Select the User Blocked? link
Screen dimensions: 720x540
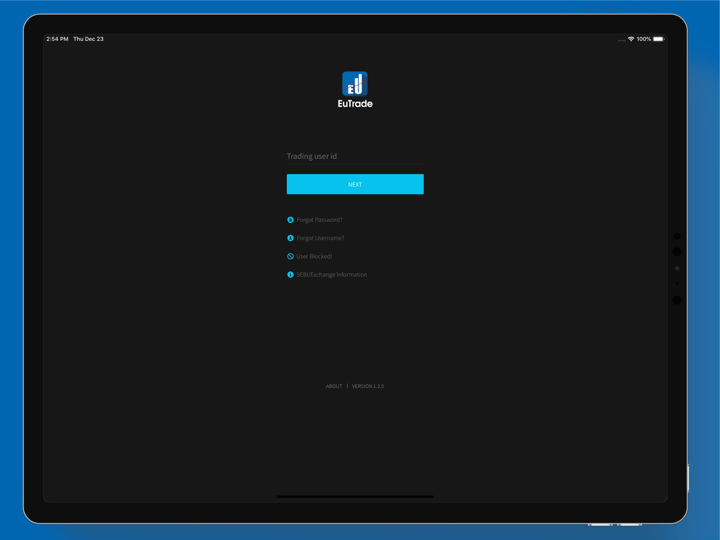[x=314, y=256]
